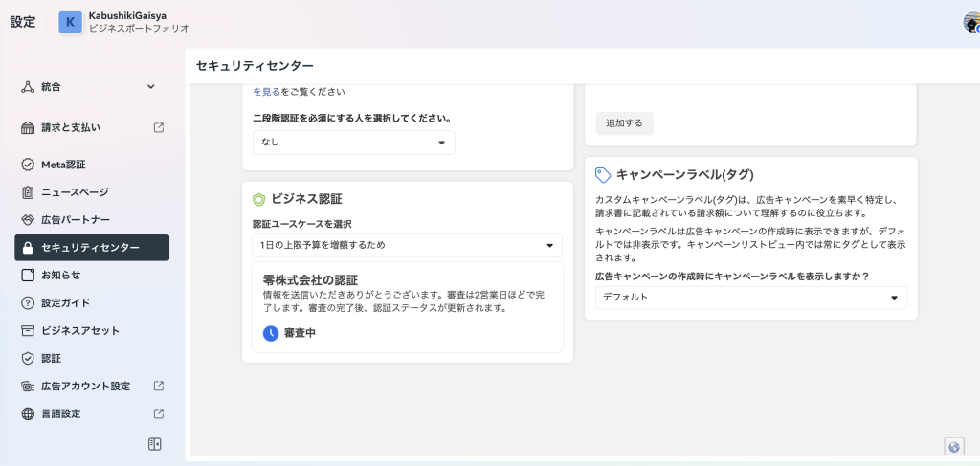Click the お知らせ notification icon

click(28, 276)
